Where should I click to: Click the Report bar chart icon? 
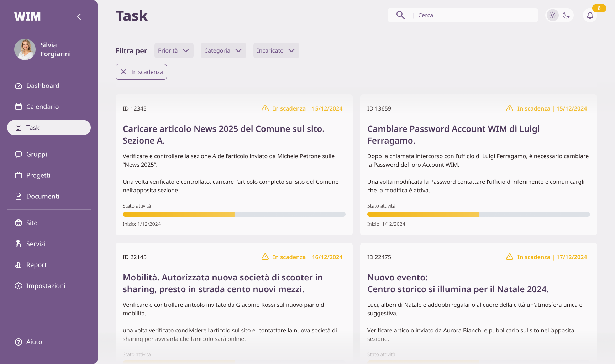[19, 265]
